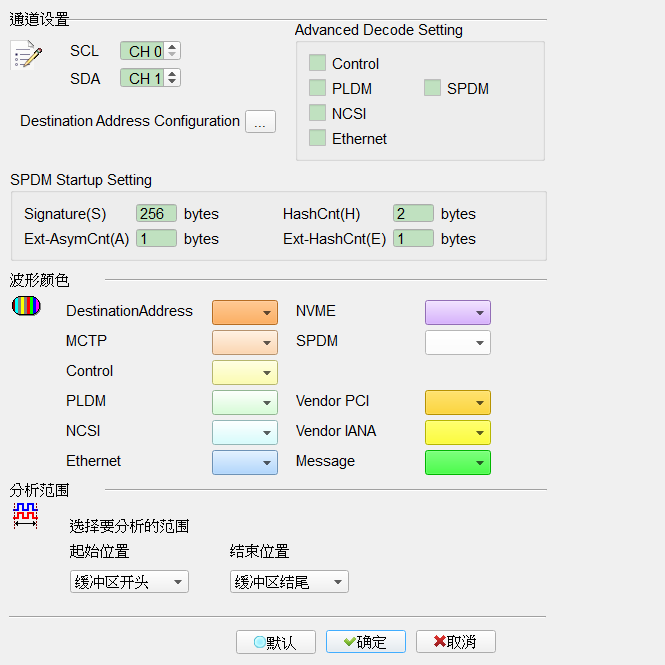Open NCSI waveform color dropdown
The image size is (665, 665).
(x=245, y=433)
